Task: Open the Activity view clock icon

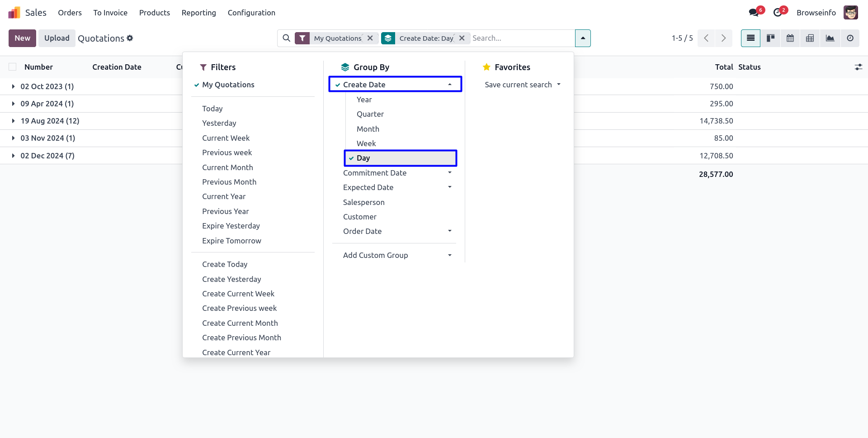Action: click(x=850, y=38)
